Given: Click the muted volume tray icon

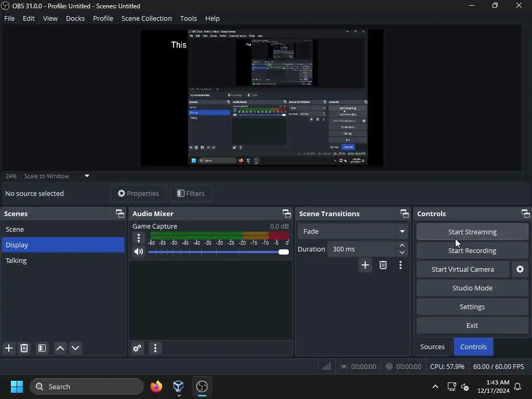Looking at the screenshot, I should 465,387.
